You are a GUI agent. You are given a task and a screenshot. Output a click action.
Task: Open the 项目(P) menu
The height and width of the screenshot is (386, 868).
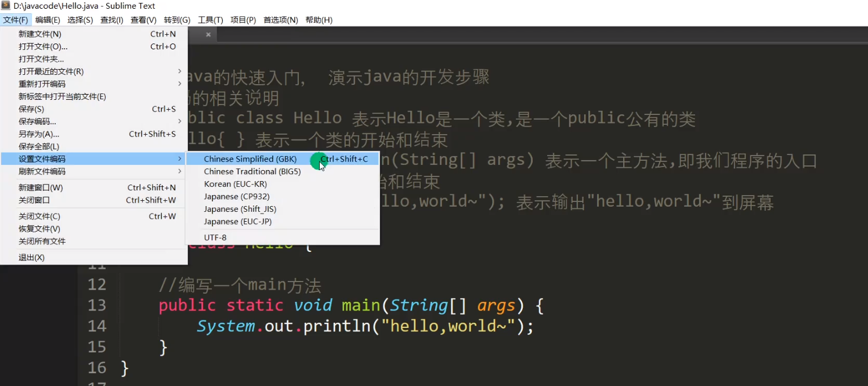click(x=243, y=20)
